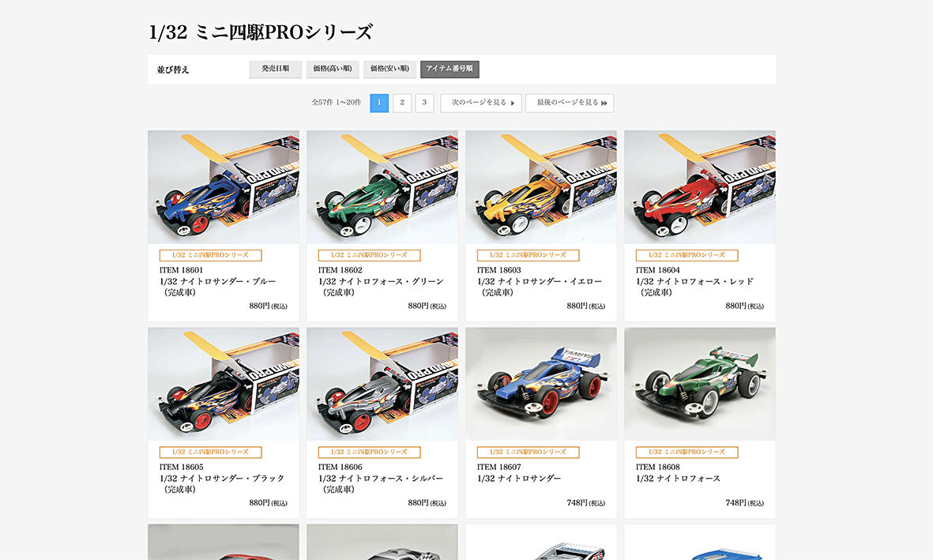Viewport: 933px width, 560px height.
Task: Sort by 価格(高い順) button
Action: [x=333, y=69]
